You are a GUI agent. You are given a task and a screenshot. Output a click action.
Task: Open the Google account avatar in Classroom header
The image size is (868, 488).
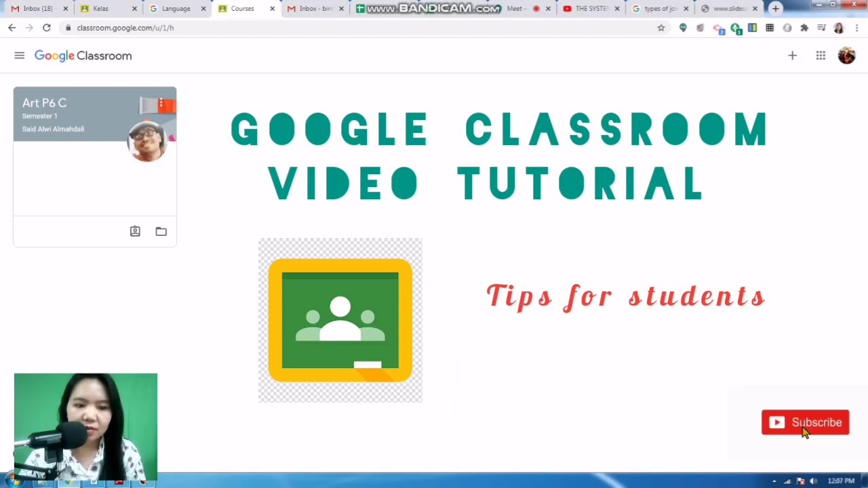coord(846,56)
